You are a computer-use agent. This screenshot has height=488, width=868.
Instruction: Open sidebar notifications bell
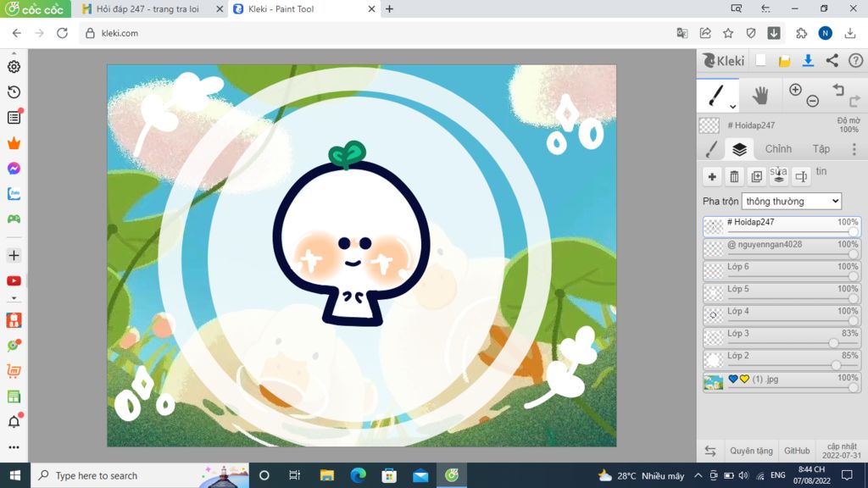coord(14,422)
